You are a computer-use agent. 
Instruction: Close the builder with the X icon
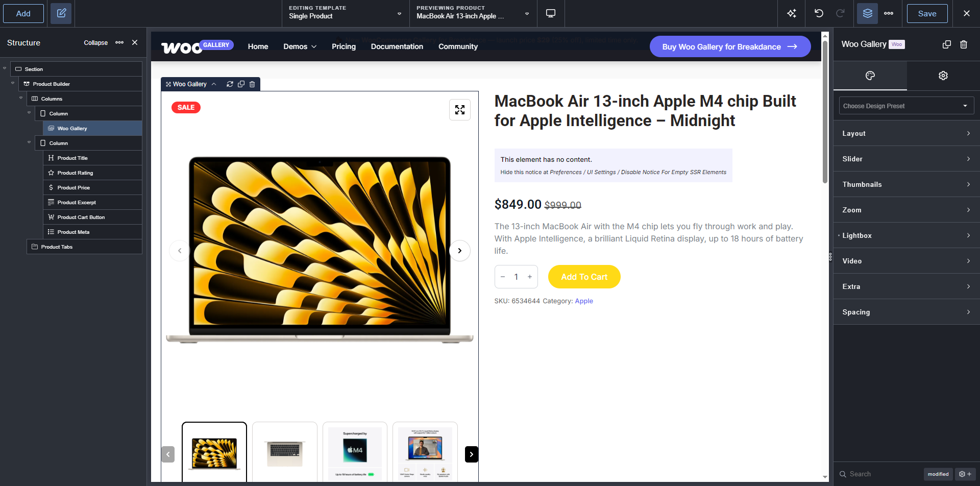tap(967, 13)
